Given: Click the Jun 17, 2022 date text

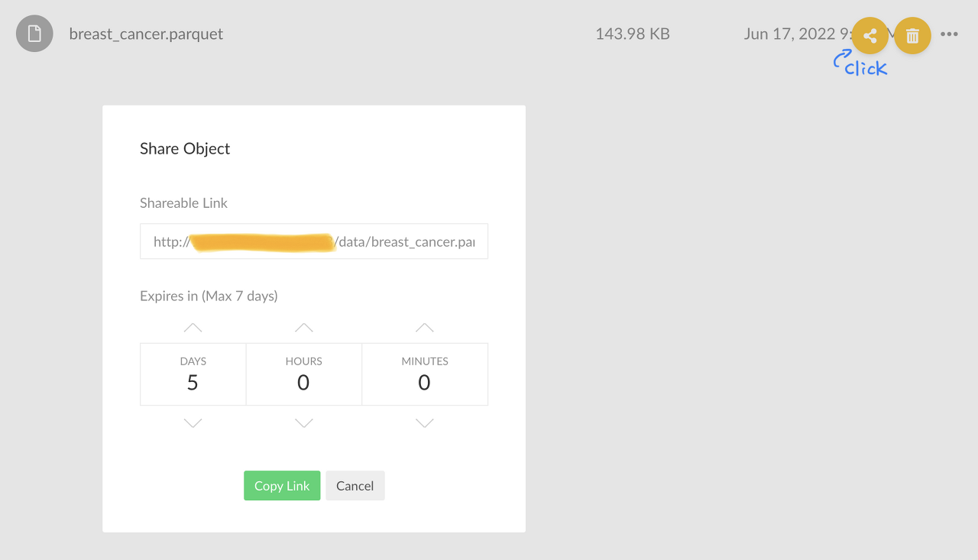Looking at the screenshot, I should pos(789,34).
